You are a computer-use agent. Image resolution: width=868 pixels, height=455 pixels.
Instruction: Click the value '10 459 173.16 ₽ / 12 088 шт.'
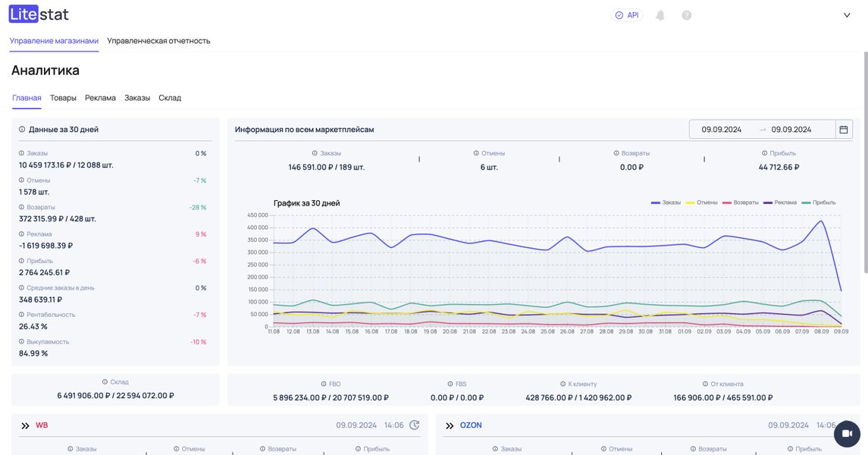[66, 165]
